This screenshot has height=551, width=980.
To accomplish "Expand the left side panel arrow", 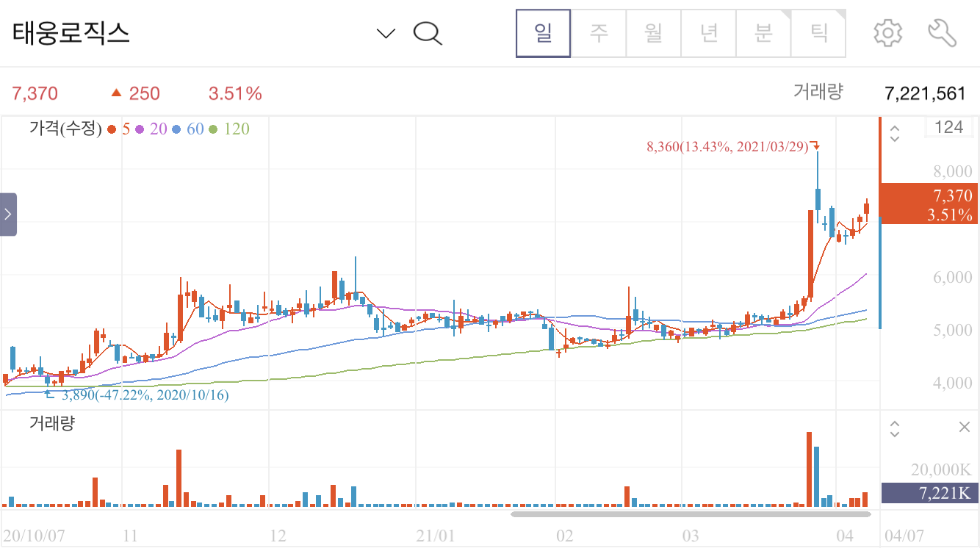I will 8,215.
